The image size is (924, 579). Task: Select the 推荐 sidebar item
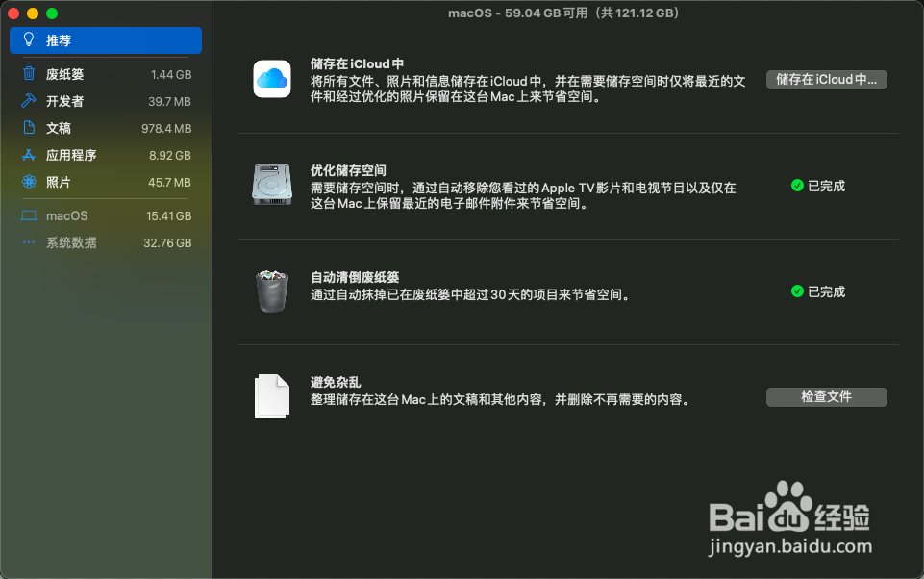106,40
